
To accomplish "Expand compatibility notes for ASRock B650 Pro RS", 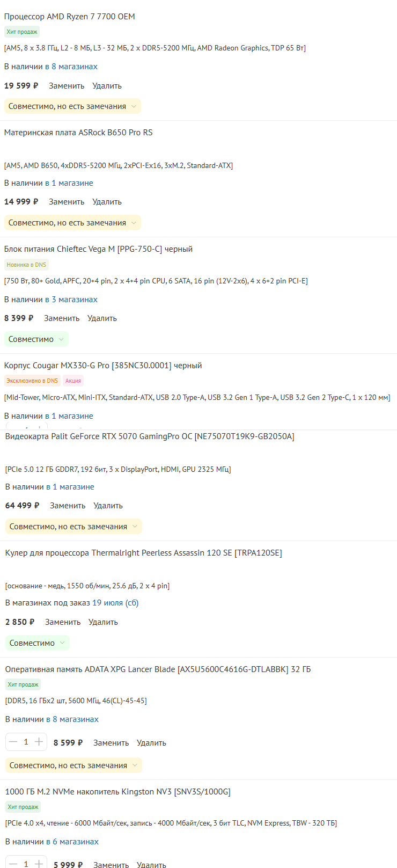I will [x=72, y=223].
